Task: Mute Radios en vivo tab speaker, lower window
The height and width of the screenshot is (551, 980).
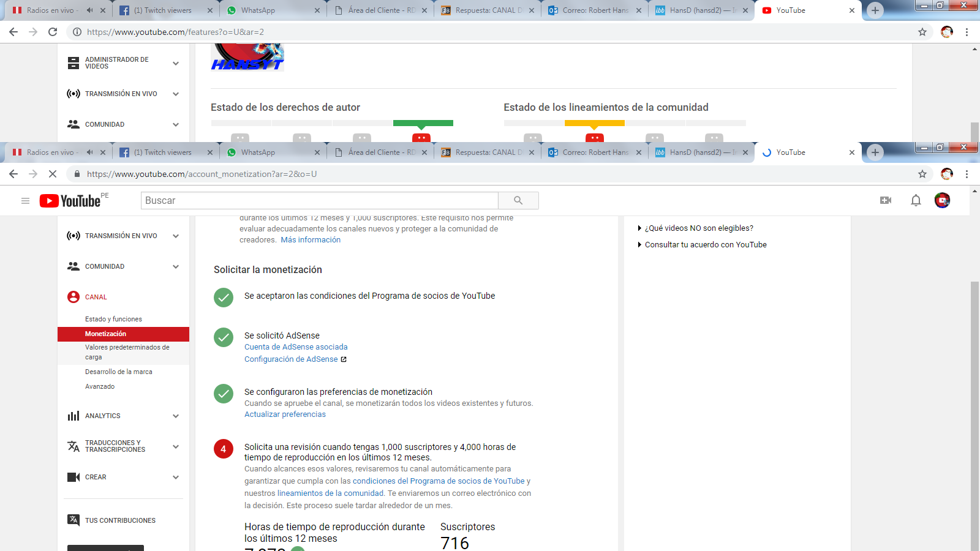Action: click(x=89, y=152)
